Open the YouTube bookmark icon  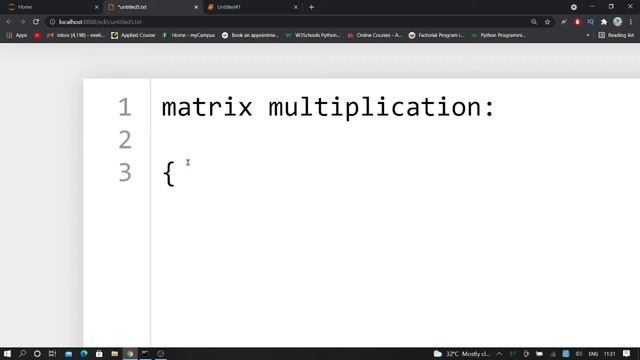[x=37, y=36]
